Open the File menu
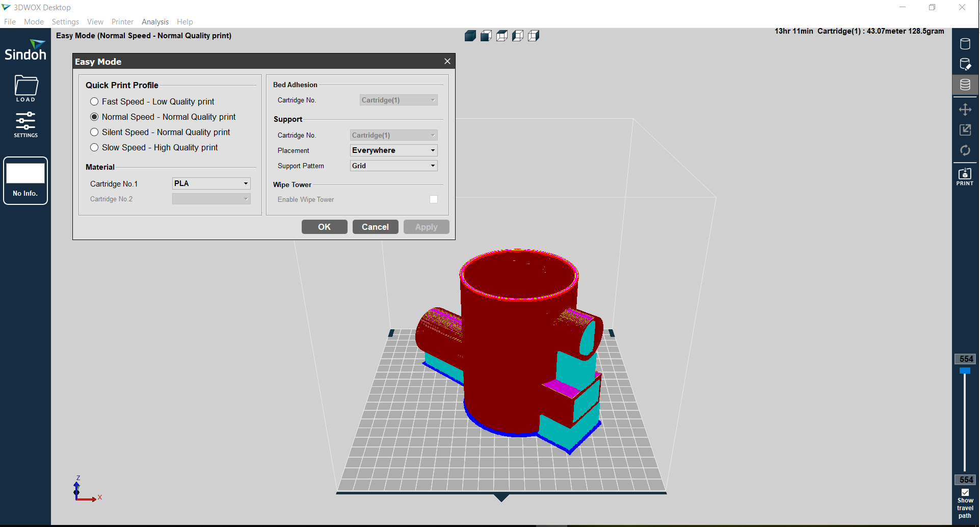The height and width of the screenshot is (527, 980). (10, 22)
